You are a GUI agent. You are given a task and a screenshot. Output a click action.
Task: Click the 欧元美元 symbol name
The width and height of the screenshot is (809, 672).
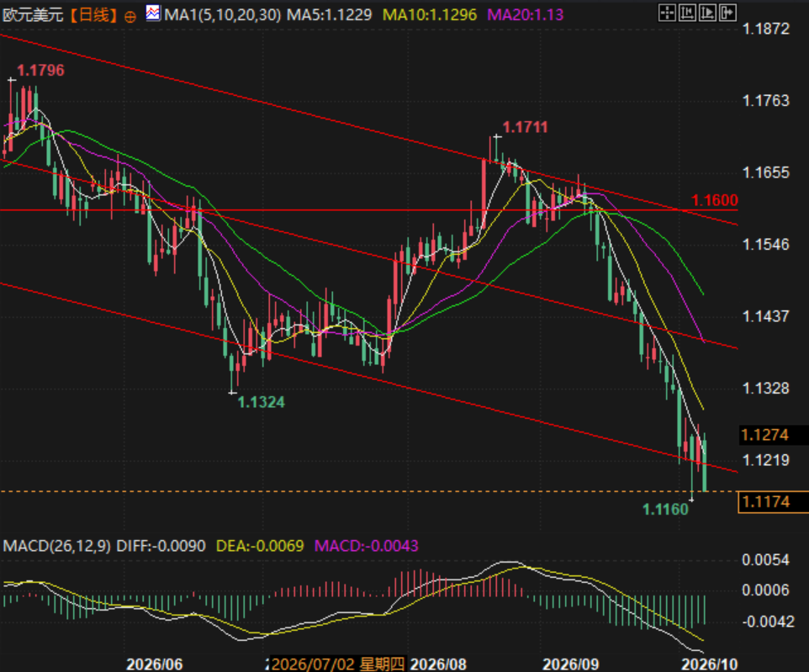coord(33,14)
